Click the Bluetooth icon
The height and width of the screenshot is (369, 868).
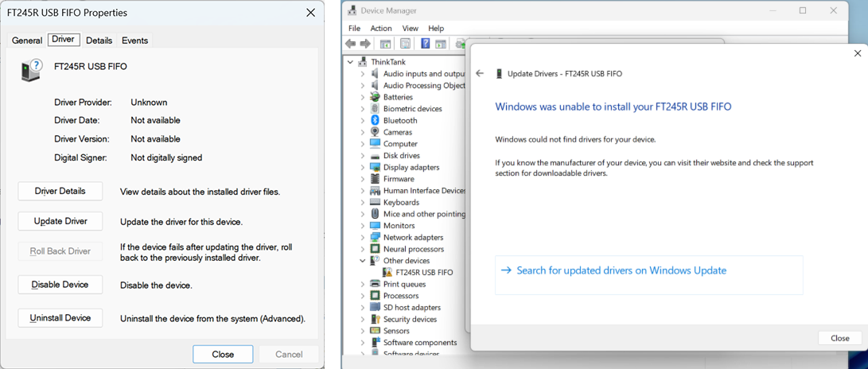375,120
